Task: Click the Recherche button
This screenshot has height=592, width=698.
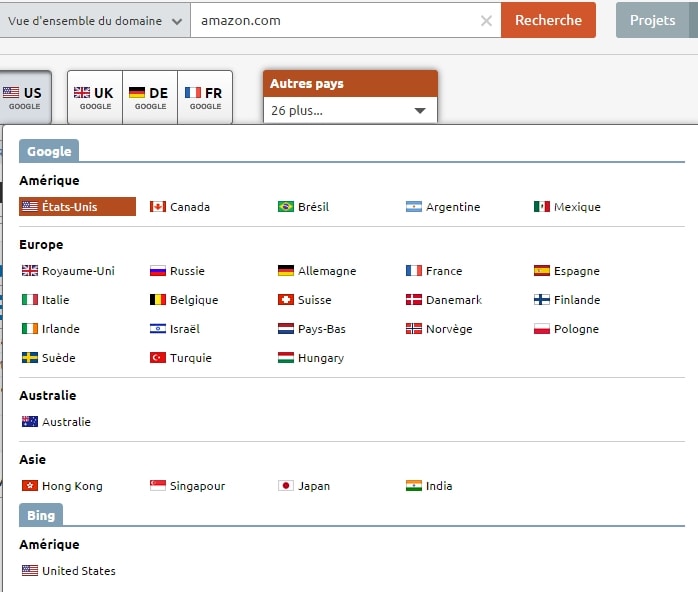Action: (x=548, y=20)
